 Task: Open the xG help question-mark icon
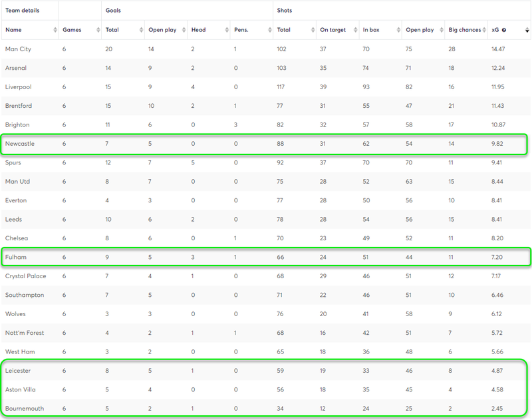tap(504, 30)
